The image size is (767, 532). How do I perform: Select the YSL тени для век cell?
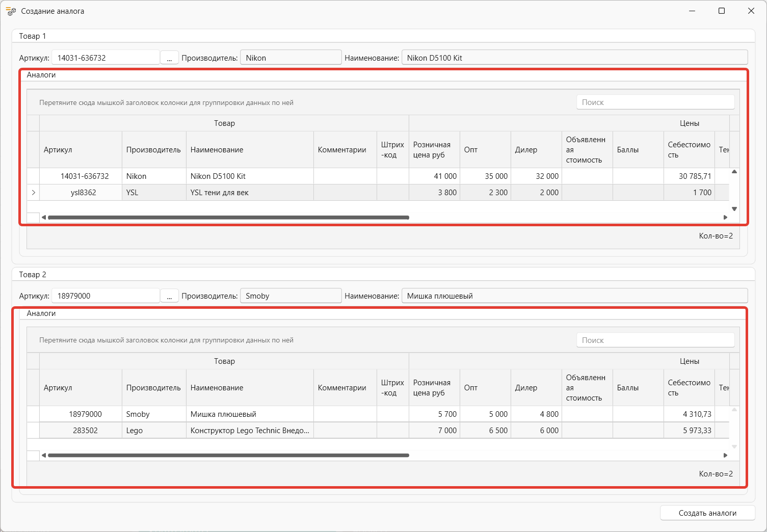click(x=250, y=192)
